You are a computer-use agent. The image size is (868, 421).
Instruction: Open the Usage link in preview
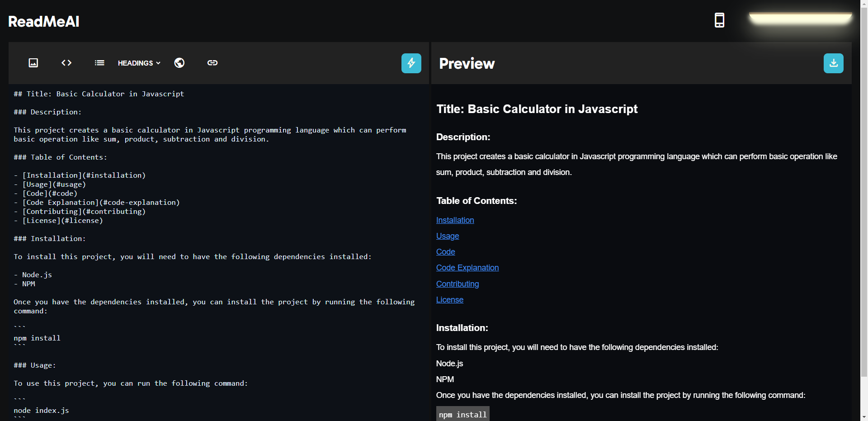[448, 236]
